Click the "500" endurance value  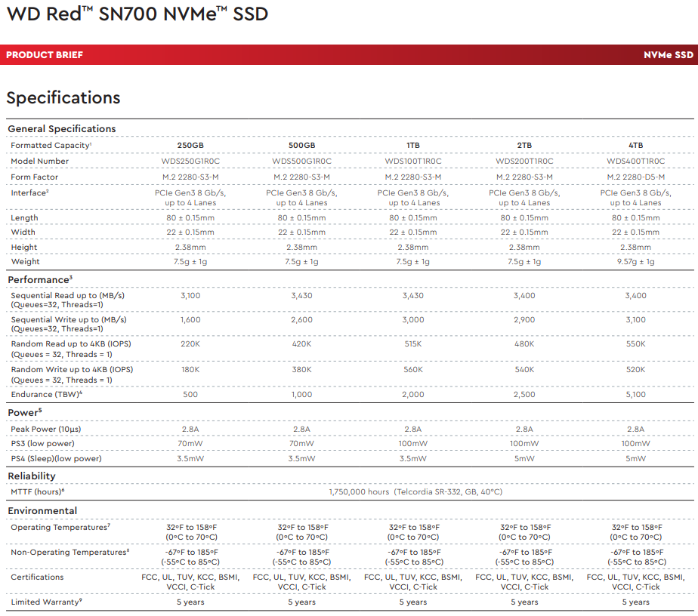click(x=190, y=395)
